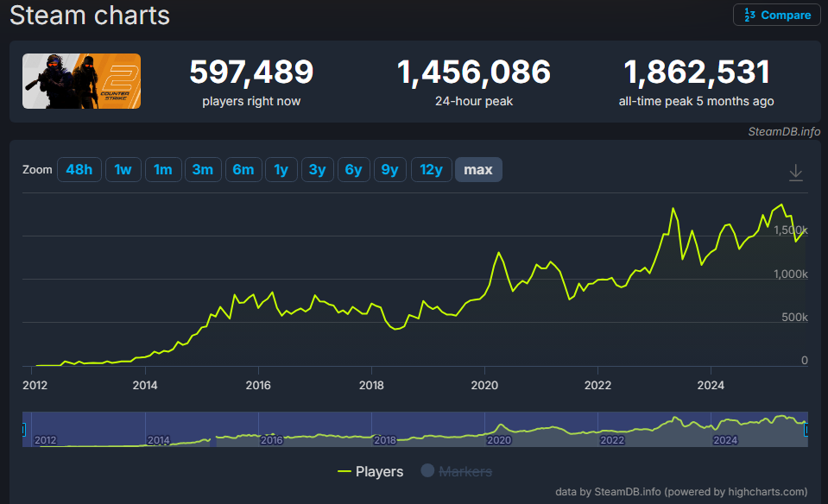Screen dimensions: 828x504
Task: Click the SteamDB.info credit text
Action: (x=784, y=131)
